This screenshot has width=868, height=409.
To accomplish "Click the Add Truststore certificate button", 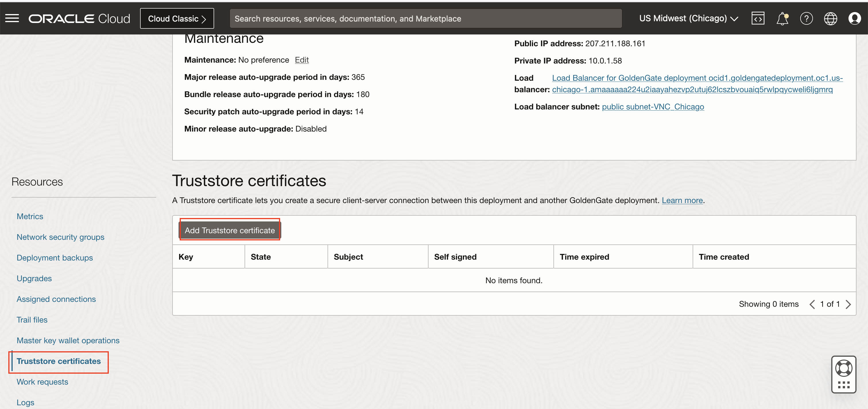I will [x=230, y=230].
